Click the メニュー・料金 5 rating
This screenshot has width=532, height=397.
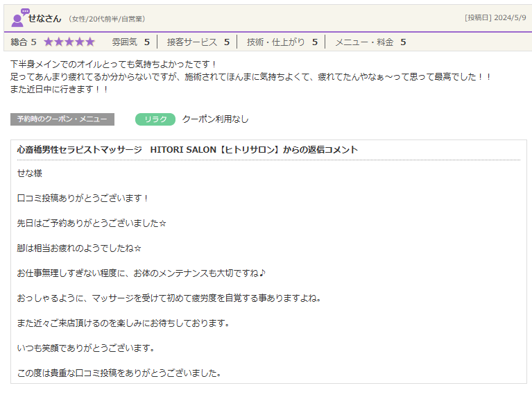[370, 42]
